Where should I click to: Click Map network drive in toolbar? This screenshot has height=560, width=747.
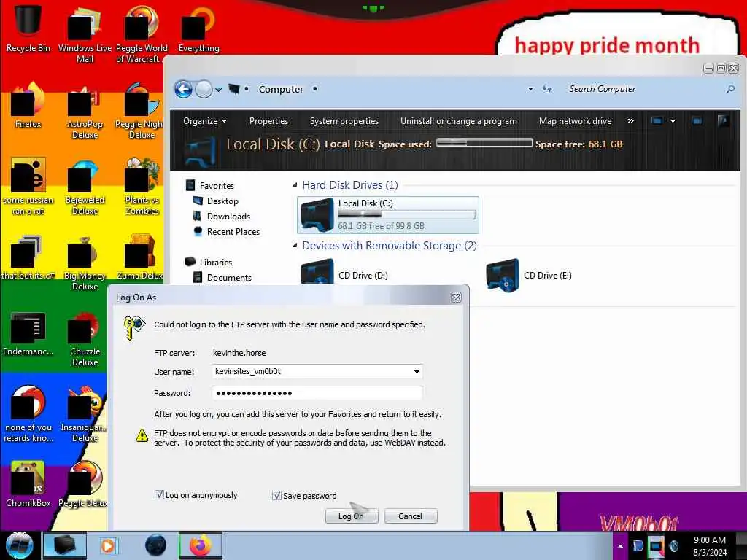pos(575,121)
